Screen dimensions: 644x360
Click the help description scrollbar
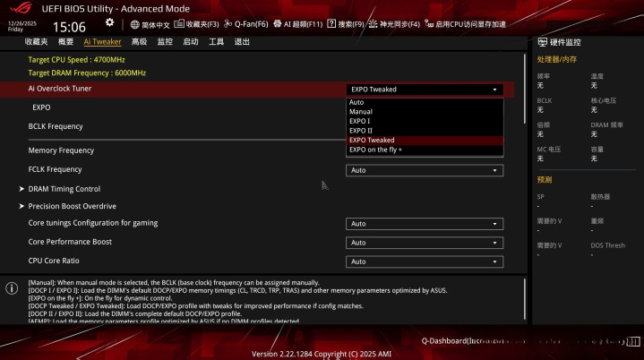[525, 299]
